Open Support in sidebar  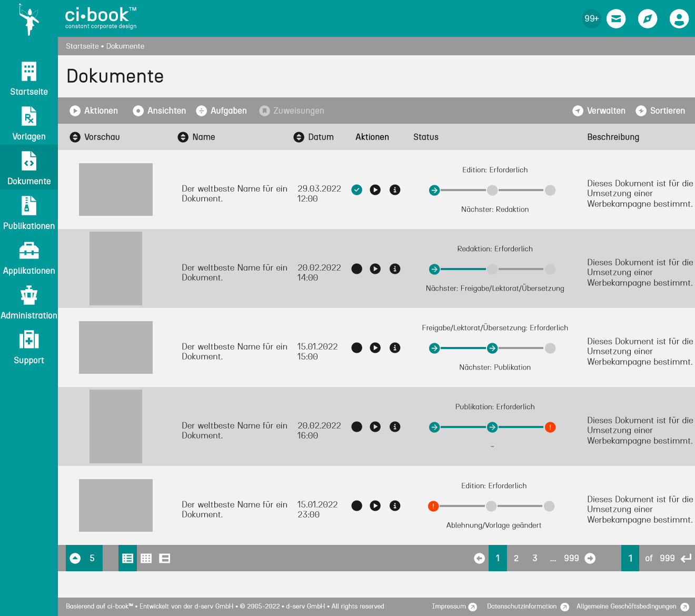pos(29,347)
